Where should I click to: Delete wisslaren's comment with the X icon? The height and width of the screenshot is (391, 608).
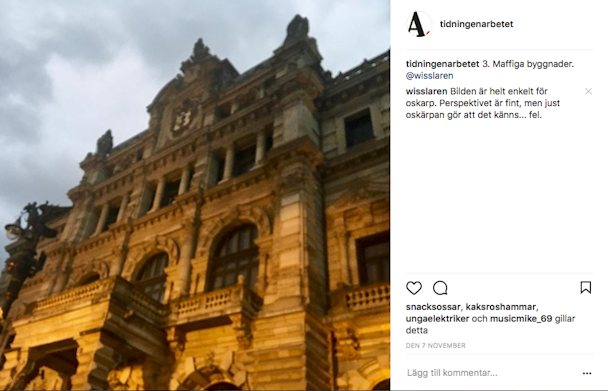click(588, 91)
